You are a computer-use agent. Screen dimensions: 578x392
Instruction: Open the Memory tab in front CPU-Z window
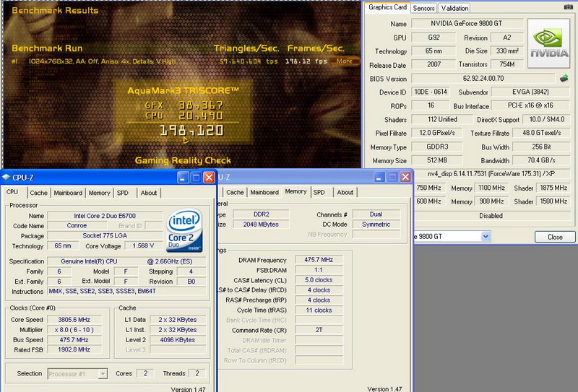click(99, 193)
